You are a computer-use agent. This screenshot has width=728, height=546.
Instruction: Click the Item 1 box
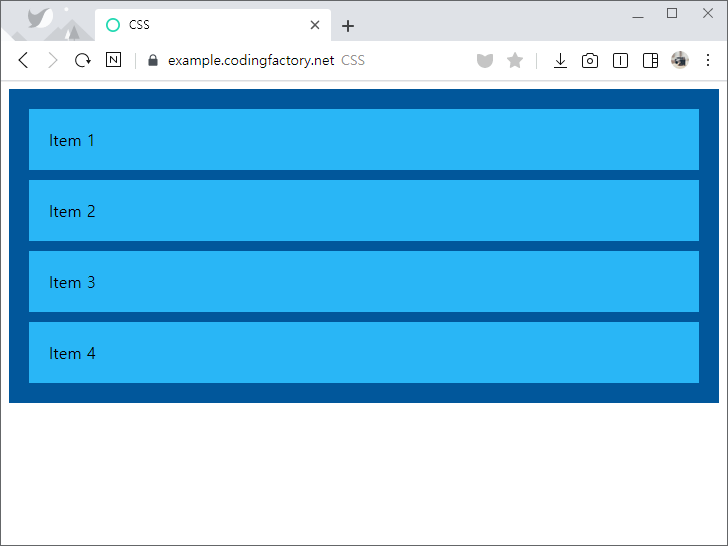(x=364, y=140)
